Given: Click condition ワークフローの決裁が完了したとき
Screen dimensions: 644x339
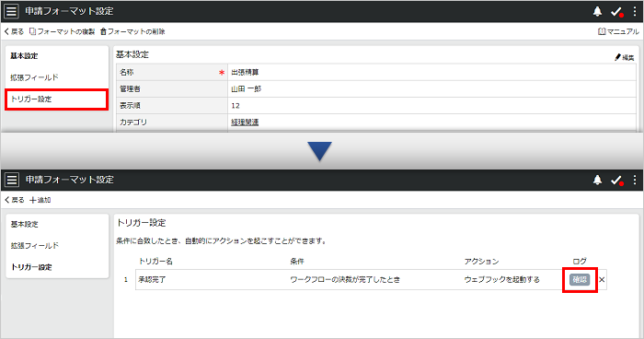Looking at the screenshot, I should click(x=345, y=280).
